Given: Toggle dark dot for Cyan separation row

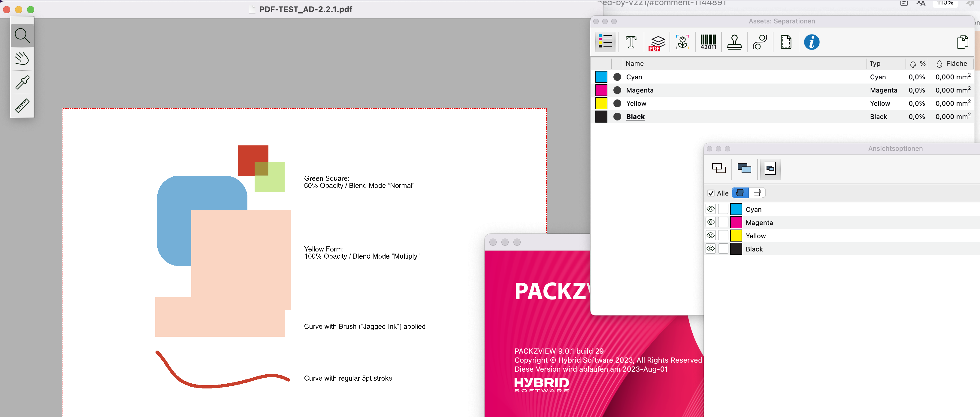Looking at the screenshot, I should pyautogui.click(x=617, y=77).
